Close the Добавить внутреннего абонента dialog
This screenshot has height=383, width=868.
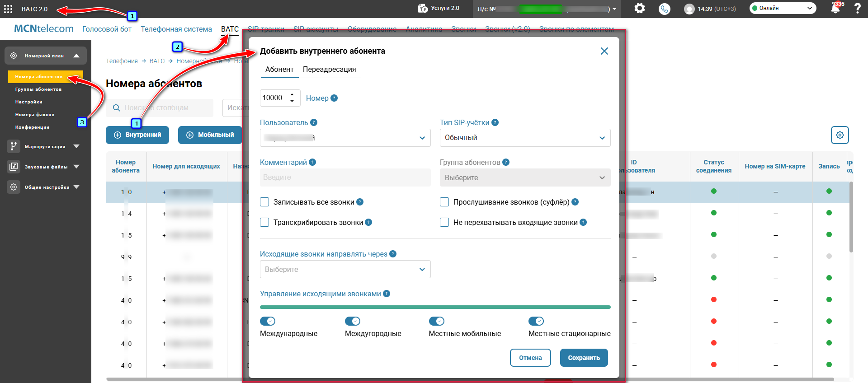tap(604, 51)
